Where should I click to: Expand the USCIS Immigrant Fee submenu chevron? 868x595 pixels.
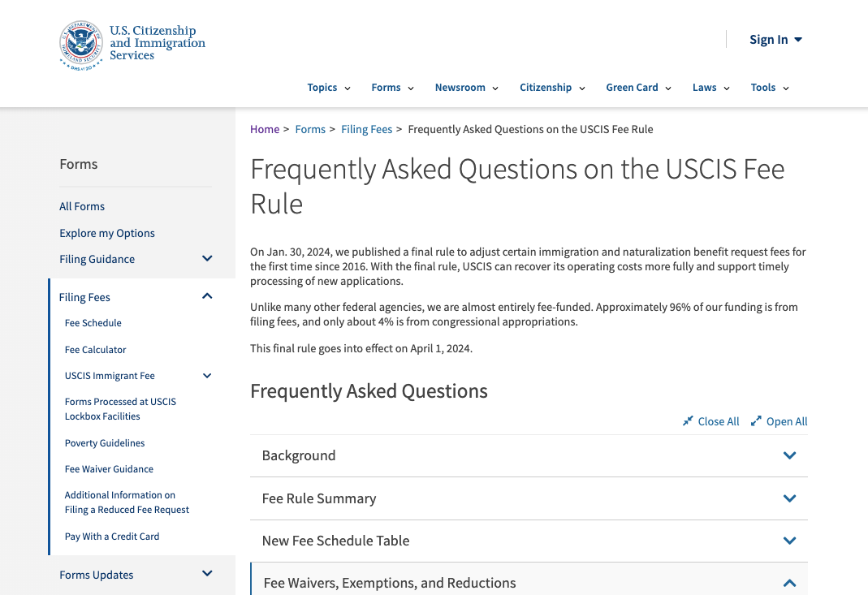click(x=207, y=376)
